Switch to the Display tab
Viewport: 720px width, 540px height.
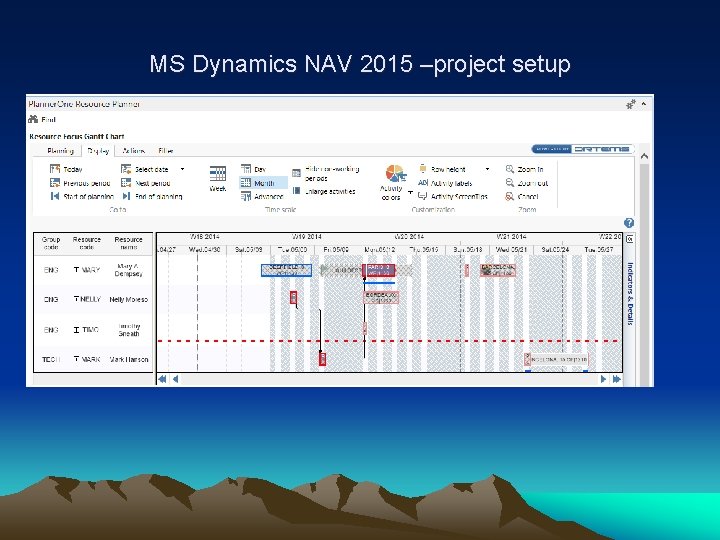point(98,151)
